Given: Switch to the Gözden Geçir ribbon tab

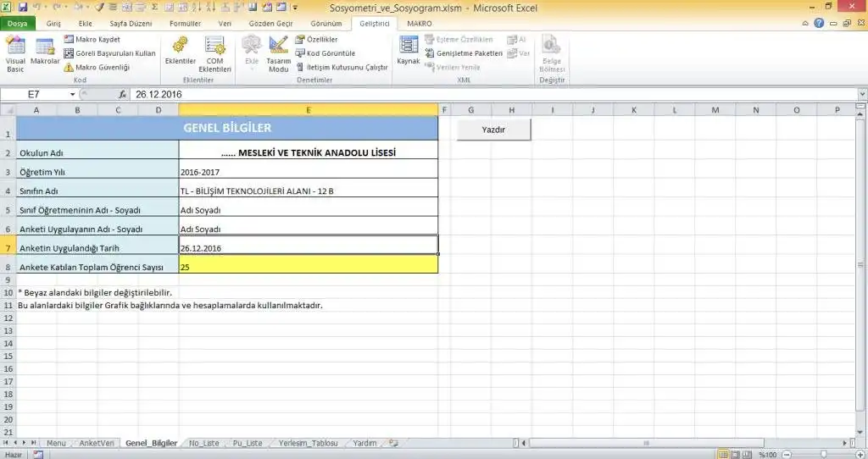Looking at the screenshot, I should (x=270, y=23).
